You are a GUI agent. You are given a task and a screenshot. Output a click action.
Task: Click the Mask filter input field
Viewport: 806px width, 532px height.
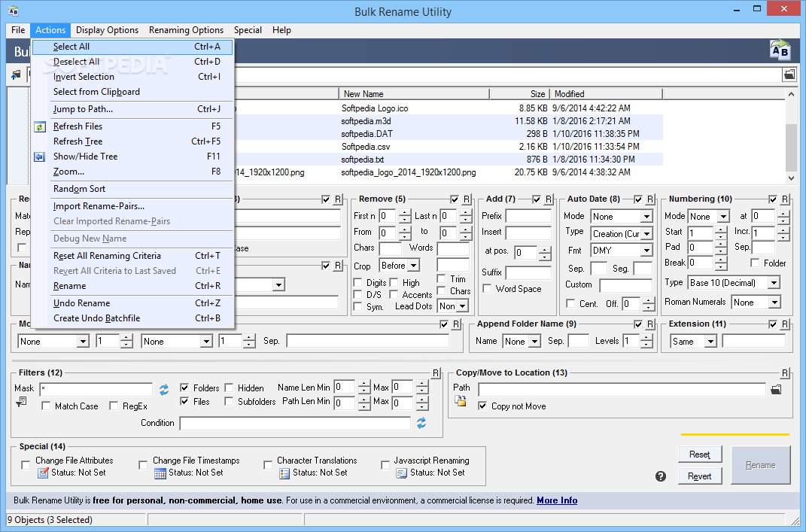tap(96, 389)
